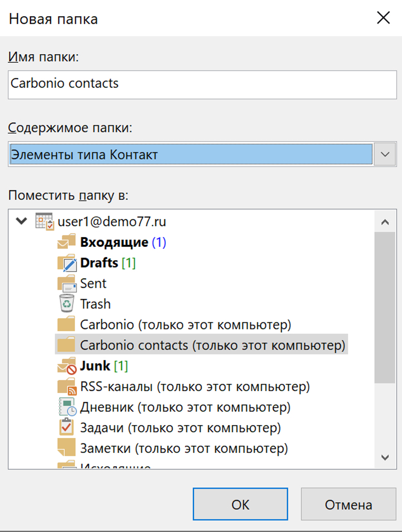Click the scroll down arrow in folder list

[x=385, y=457]
